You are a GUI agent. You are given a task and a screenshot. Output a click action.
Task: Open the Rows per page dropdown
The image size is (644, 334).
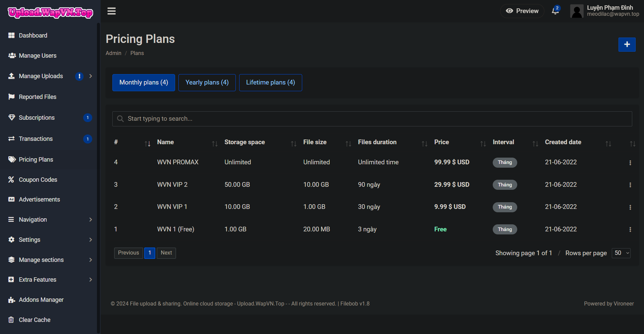click(621, 253)
